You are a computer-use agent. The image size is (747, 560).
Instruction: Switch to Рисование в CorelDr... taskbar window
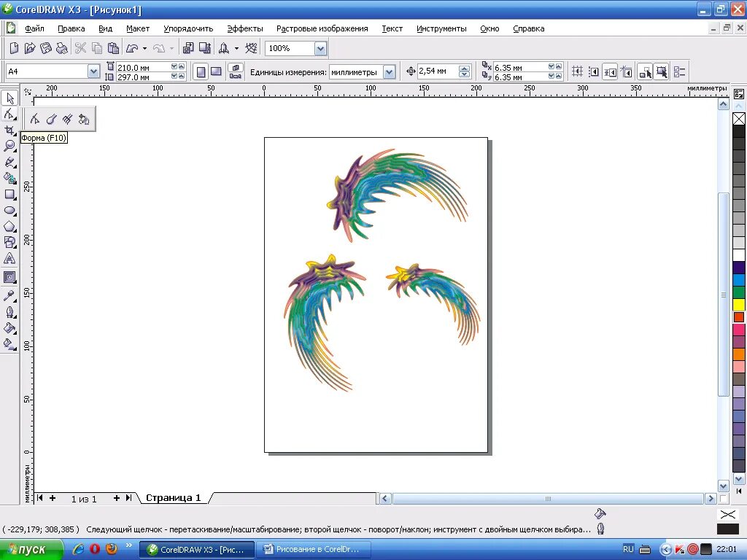314,550
